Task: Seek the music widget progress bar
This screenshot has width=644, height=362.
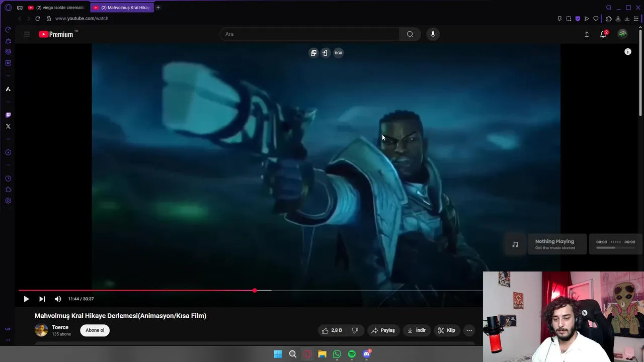Action: coord(615,247)
